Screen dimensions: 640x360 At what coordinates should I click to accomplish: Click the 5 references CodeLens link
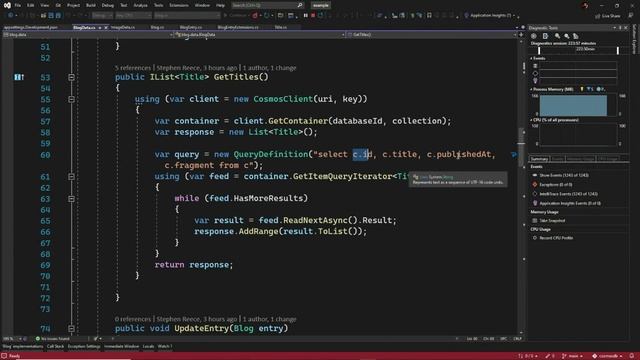pyautogui.click(x=133, y=68)
